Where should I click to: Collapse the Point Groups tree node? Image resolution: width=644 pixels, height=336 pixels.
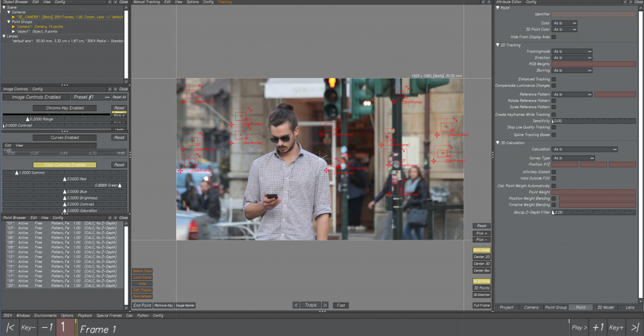pyautogui.click(x=10, y=21)
